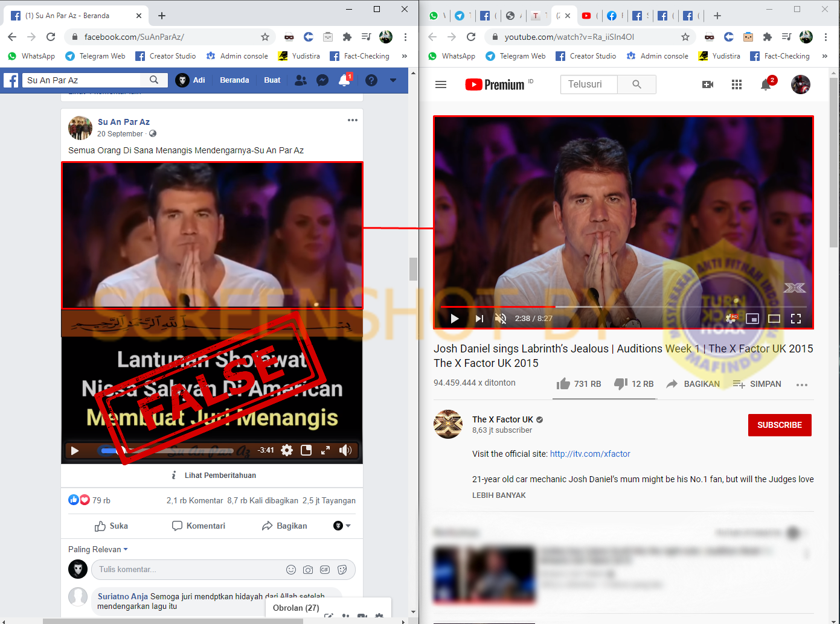Image resolution: width=840 pixels, height=624 pixels.
Task: Insert GIF in comment box
Action: pyautogui.click(x=325, y=570)
